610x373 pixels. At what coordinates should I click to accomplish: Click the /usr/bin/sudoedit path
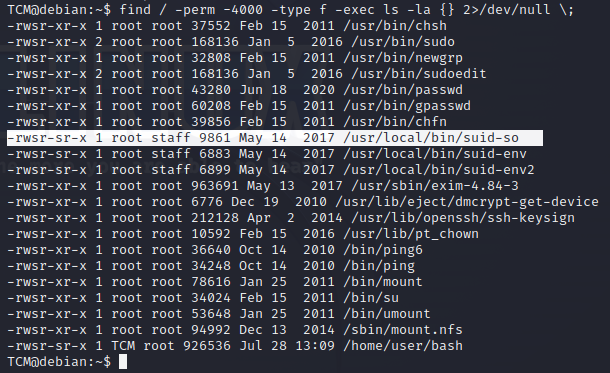419,74
